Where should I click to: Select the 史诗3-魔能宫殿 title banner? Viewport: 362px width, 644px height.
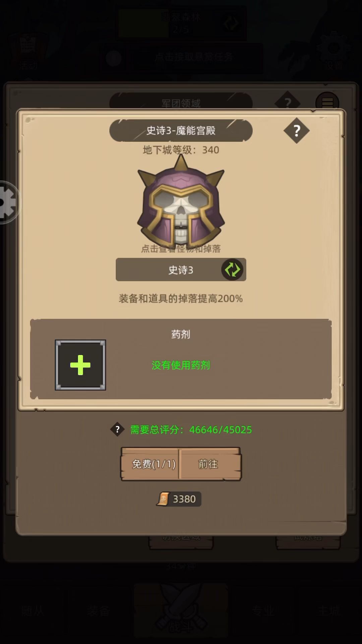click(x=181, y=130)
